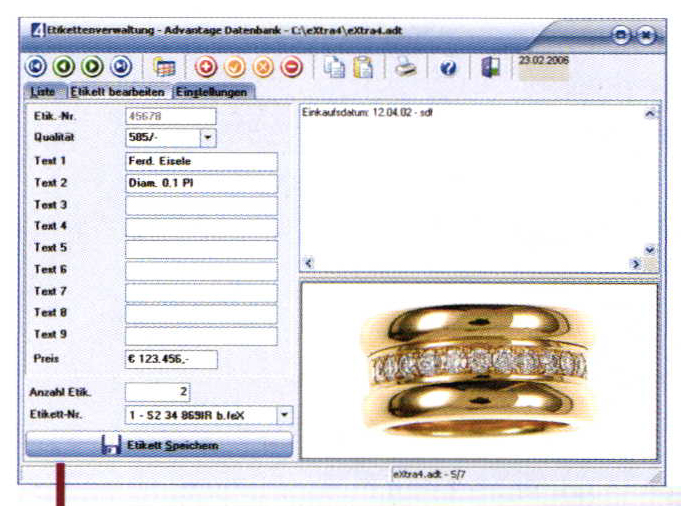The image size is (681, 506).
Task: Open help via question mark icon
Action: point(448,68)
